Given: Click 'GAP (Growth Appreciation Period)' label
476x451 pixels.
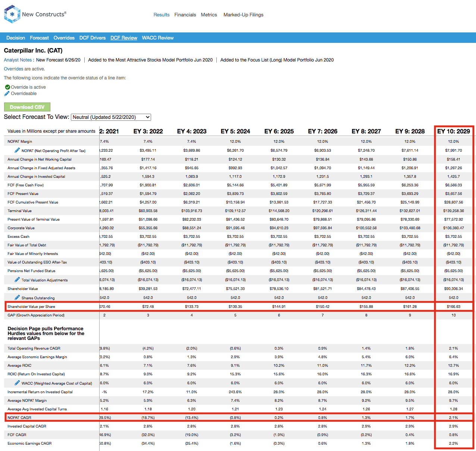Looking at the screenshot, I should (36, 315).
